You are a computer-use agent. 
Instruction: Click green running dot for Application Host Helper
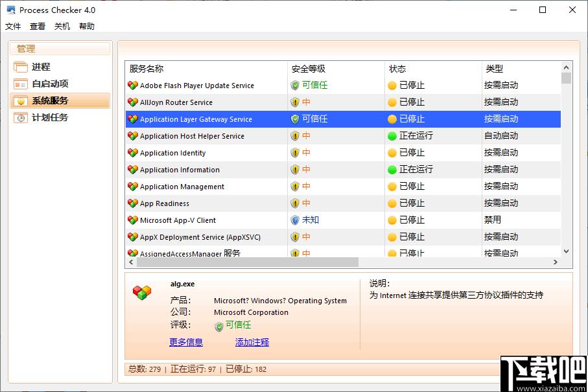(392, 136)
